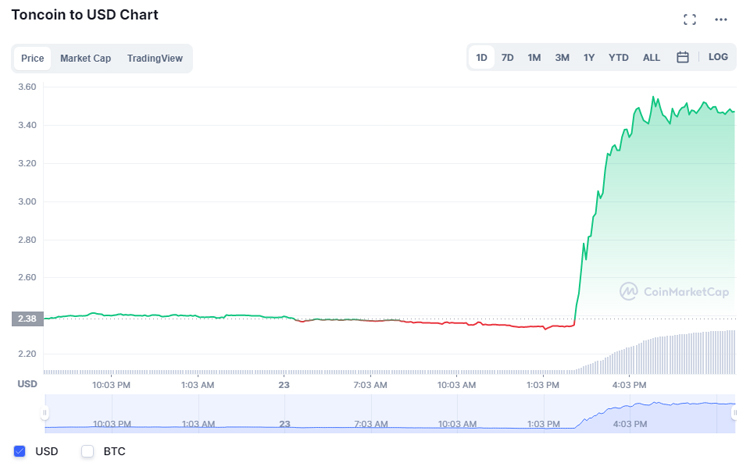
Task: Click the 1:03 PM main-axis time label
Action: [543, 385]
